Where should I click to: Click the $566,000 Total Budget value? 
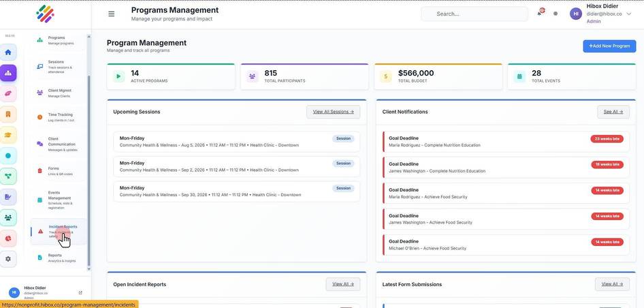click(416, 73)
